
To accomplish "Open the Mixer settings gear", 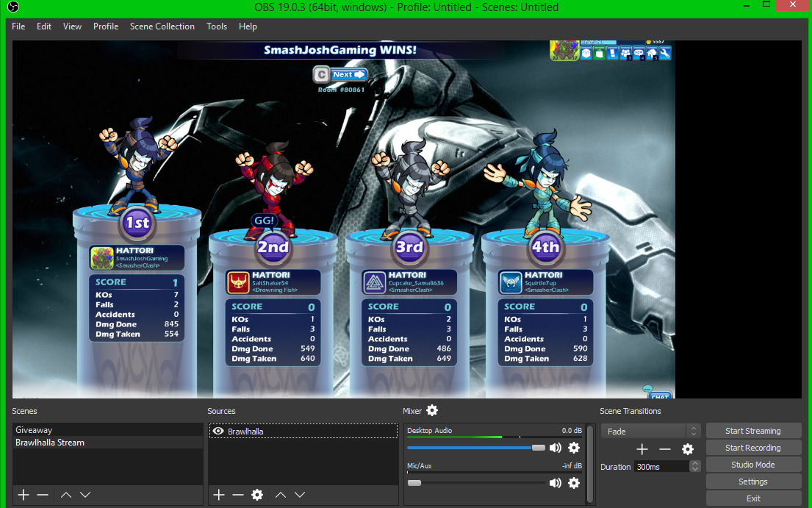I will [432, 411].
